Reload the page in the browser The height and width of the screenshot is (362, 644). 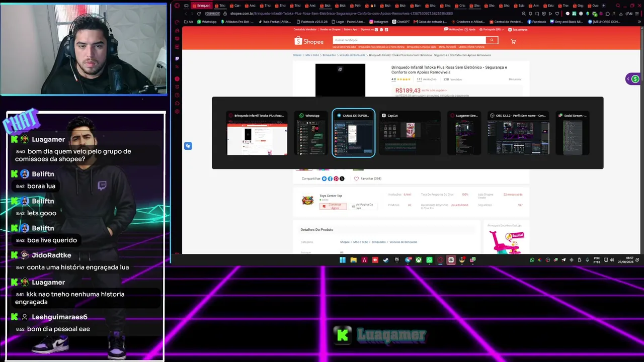(199, 14)
